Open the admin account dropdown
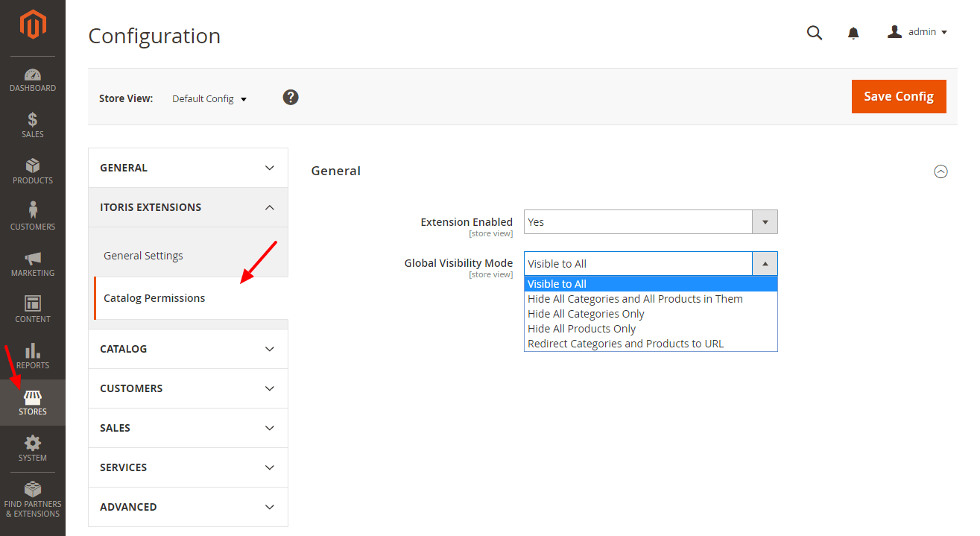 click(x=917, y=32)
